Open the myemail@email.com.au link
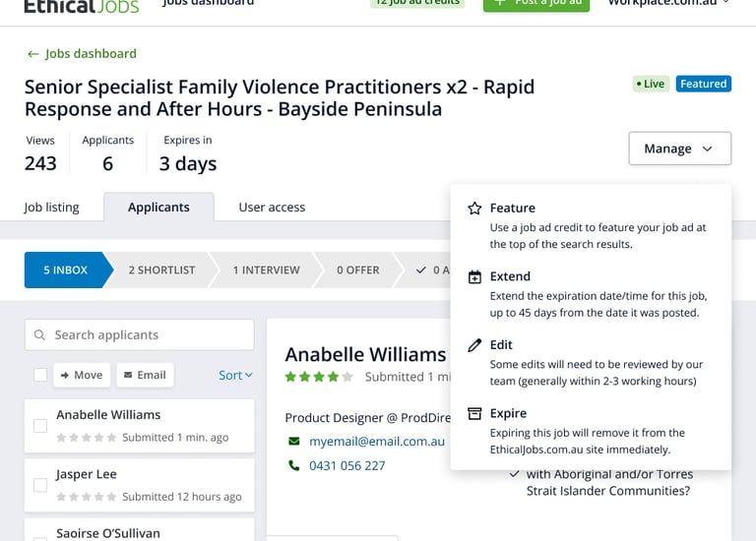The width and height of the screenshot is (756, 541). click(x=377, y=442)
